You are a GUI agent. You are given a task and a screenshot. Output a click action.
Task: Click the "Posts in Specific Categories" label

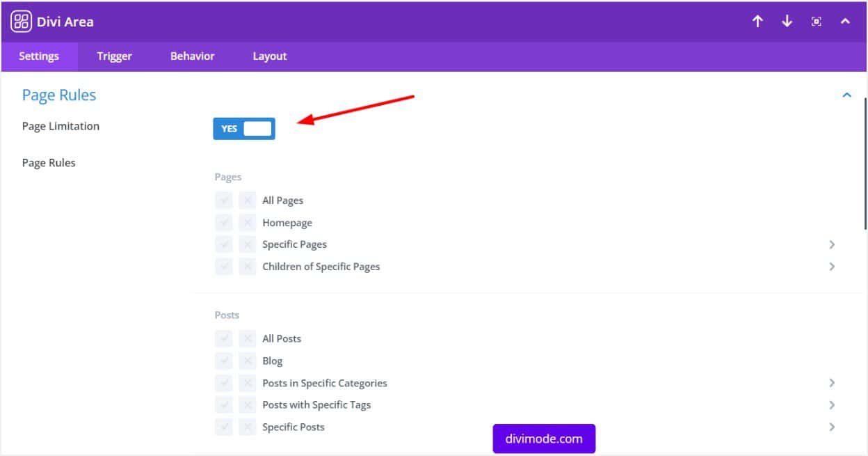325,383
